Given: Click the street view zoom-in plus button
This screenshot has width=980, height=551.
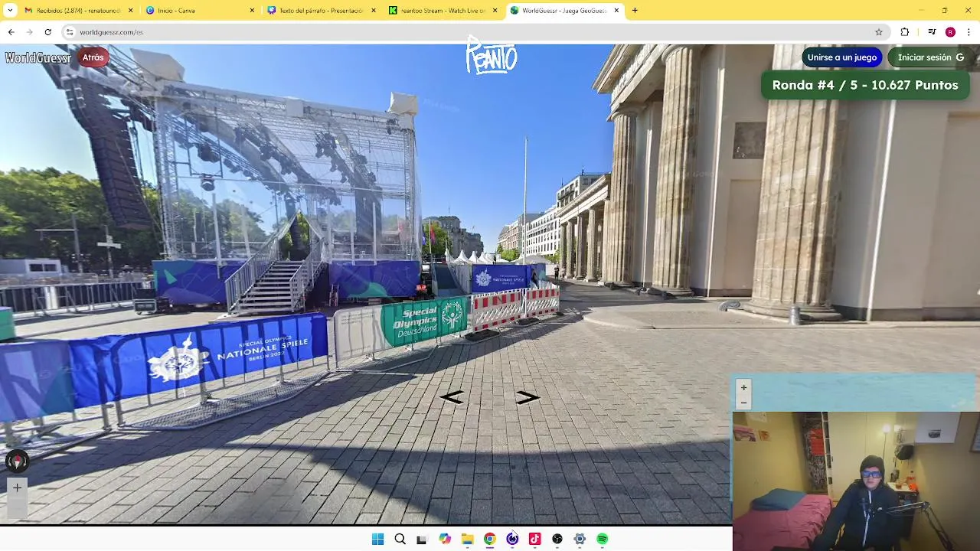Looking at the screenshot, I should [x=17, y=487].
